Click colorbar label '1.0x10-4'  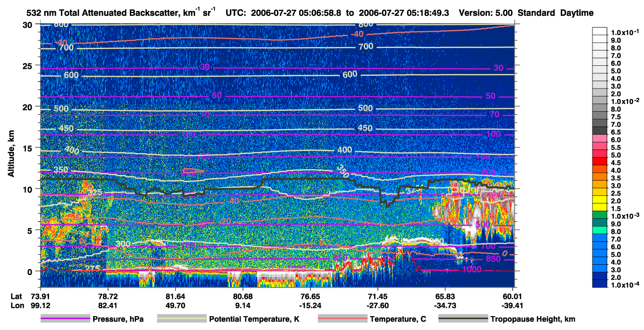tap(625, 284)
